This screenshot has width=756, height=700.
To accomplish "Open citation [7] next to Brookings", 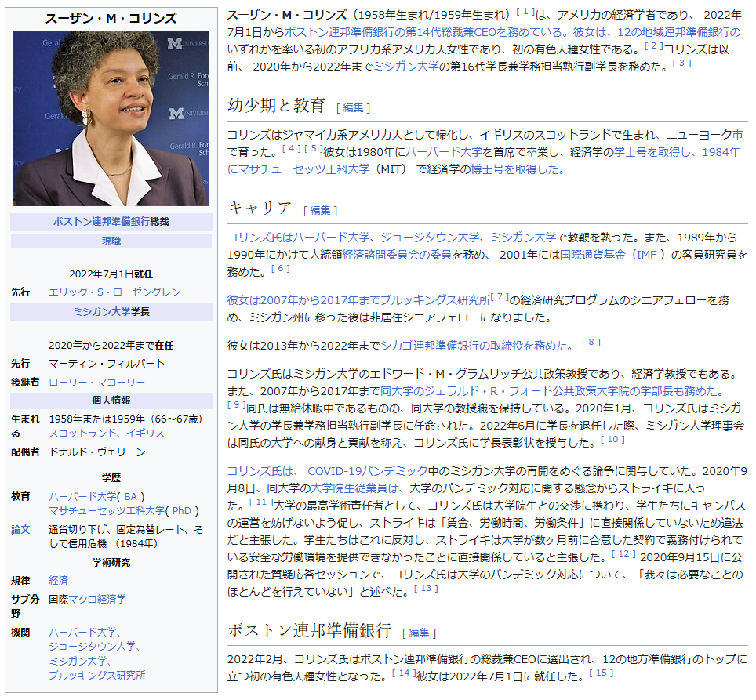I will [500, 297].
